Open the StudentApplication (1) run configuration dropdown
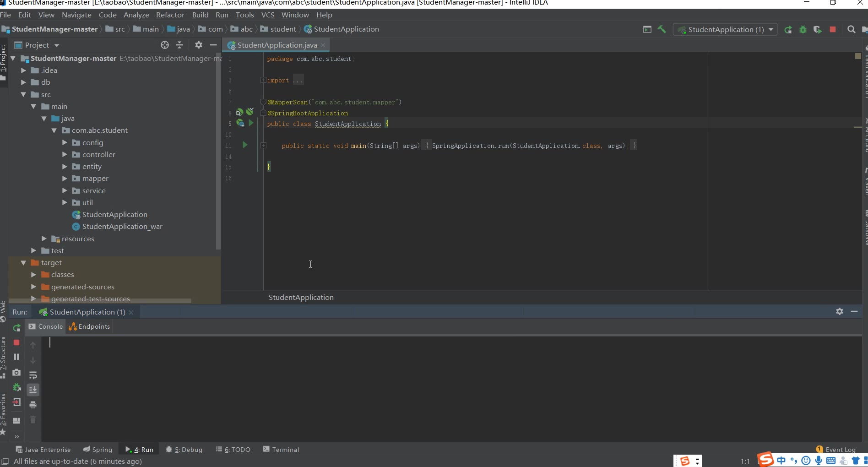868x467 pixels. [x=726, y=30]
